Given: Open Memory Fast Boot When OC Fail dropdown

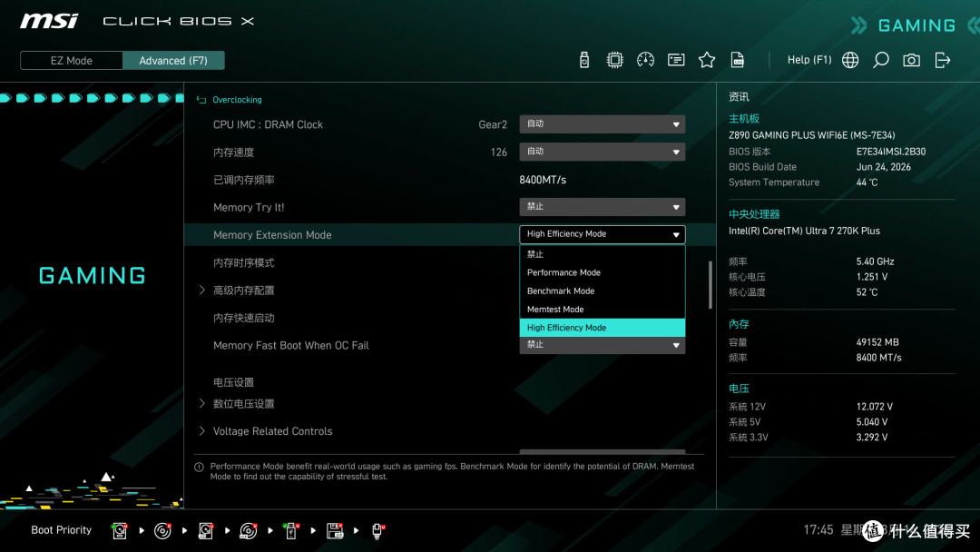Looking at the screenshot, I should pos(602,345).
